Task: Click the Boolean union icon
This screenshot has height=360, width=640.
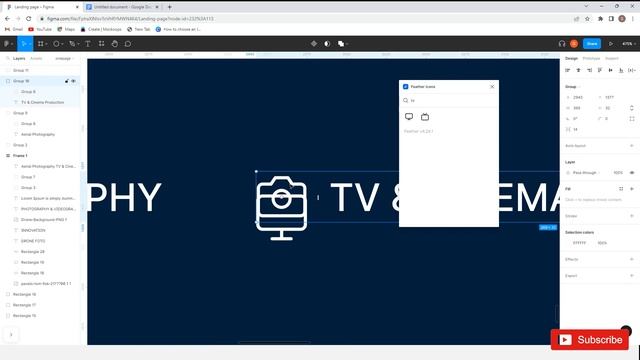Action: click(x=341, y=44)
